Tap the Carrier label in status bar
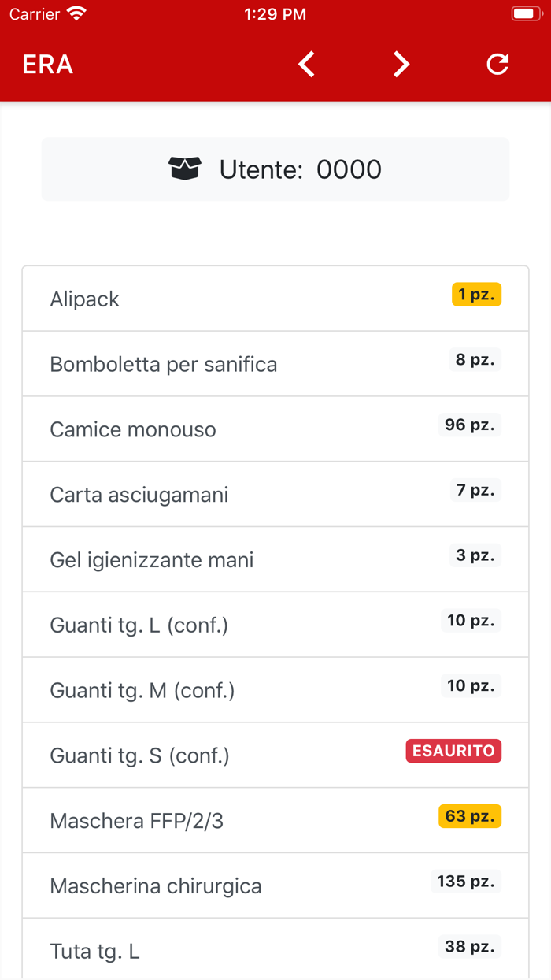551x980 pixels. point(31,13)
